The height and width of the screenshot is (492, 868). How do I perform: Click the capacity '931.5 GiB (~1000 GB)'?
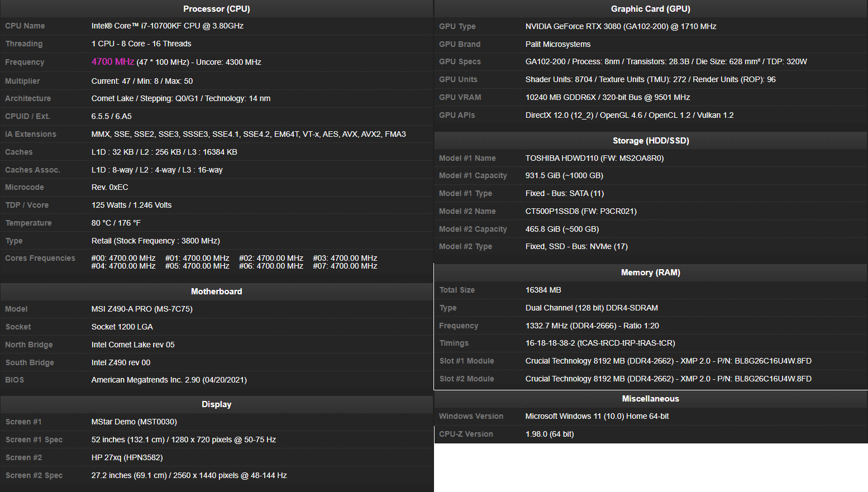[x=564, y=175]
